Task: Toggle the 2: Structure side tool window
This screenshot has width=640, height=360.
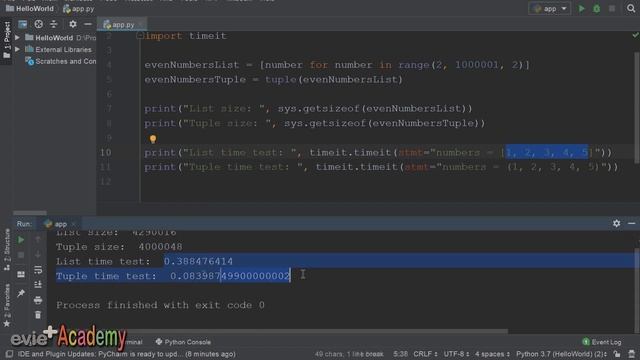Action: pyautogui.click(x=7, y=249)
